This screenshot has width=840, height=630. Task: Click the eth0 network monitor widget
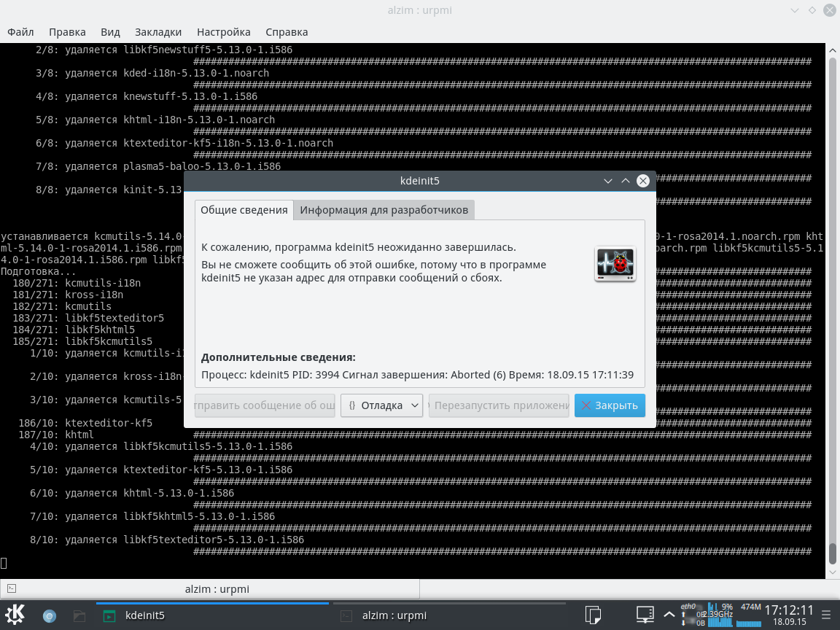pyautogui.click(x=692, y=615)
